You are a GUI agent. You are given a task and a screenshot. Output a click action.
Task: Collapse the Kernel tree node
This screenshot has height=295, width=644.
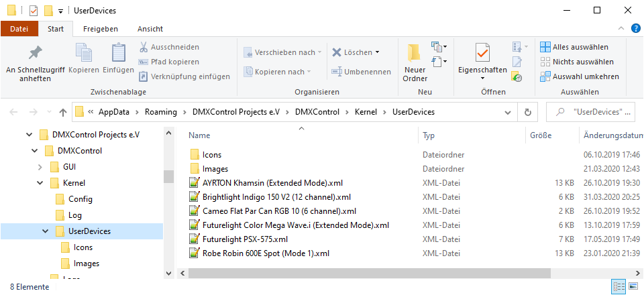41,182
